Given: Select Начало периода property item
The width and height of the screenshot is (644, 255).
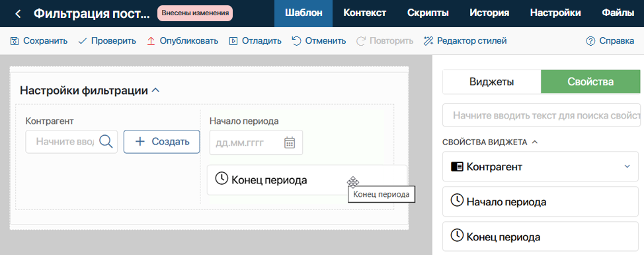Looking at the screenshot, I should point(540,201).
